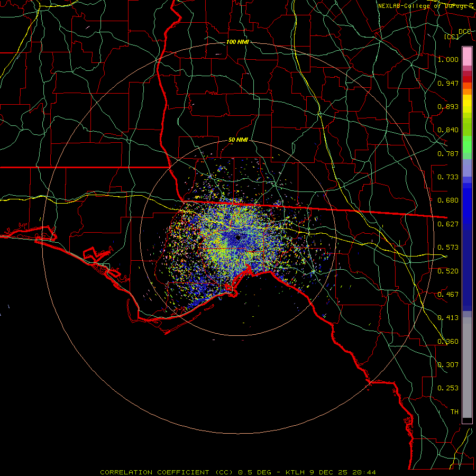Click the DCC [CC] product label
The image size is (476, 476).
458,34
